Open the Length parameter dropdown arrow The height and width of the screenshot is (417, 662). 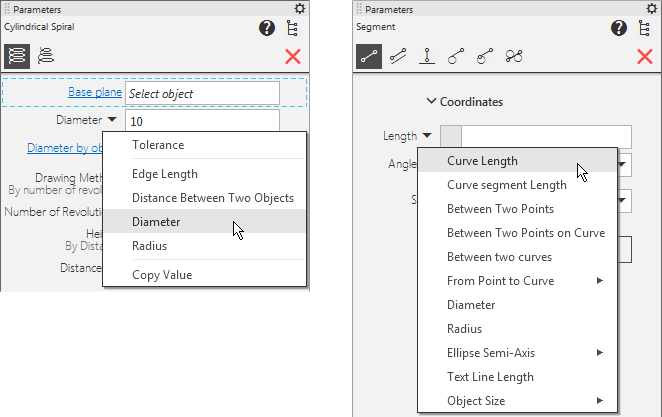(427, 136)
